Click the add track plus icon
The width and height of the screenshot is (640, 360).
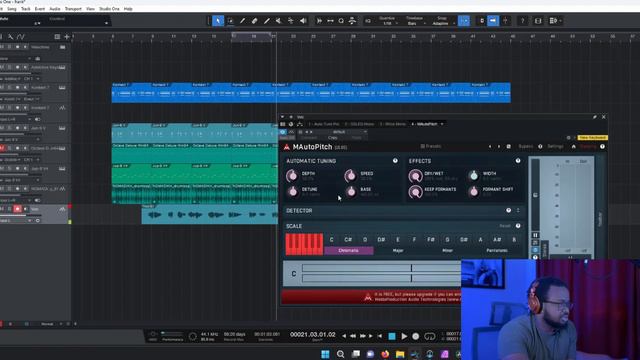(67, 37)
